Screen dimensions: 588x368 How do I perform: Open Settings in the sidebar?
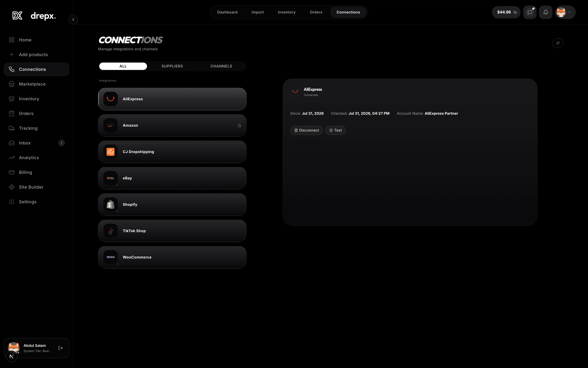click(x=36, y=202)
